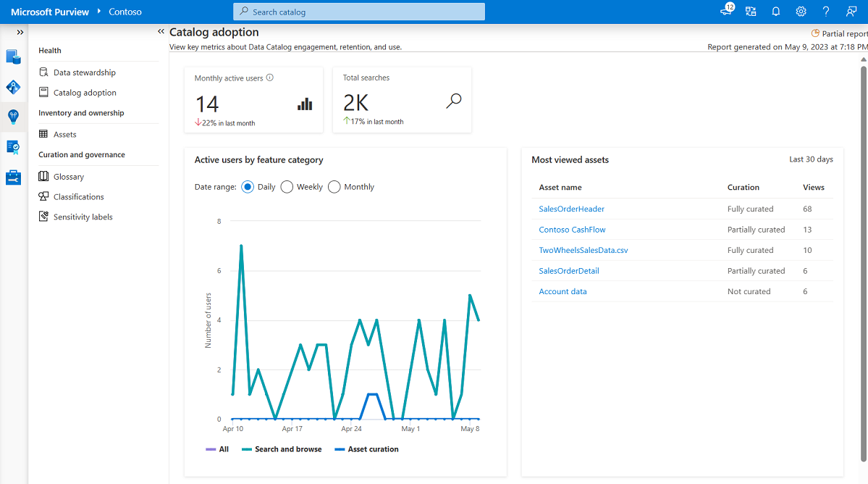
Task: Open the Data Map icon in left rail
Action: pyautogui.click(x=14, y=87)
